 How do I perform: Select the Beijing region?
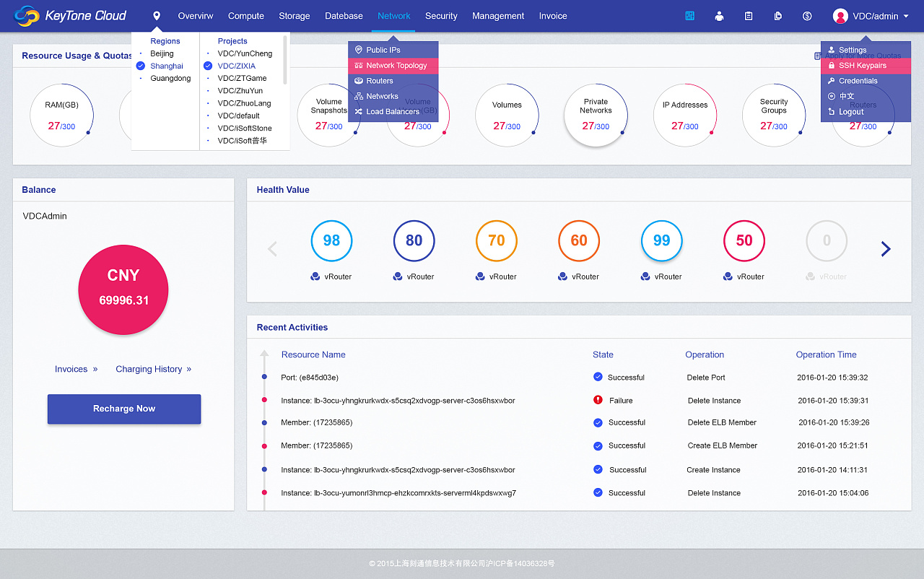(162, 53)
